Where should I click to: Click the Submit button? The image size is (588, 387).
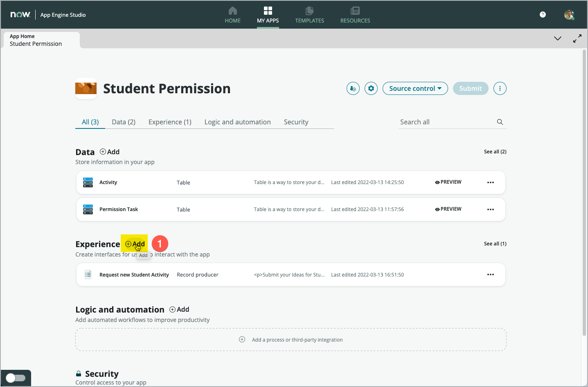coord(471,88)
